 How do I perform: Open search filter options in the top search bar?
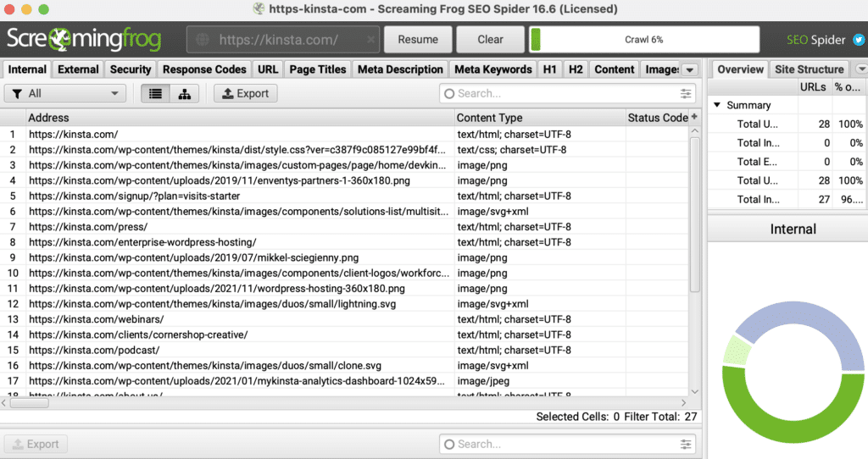coord(686,93)
